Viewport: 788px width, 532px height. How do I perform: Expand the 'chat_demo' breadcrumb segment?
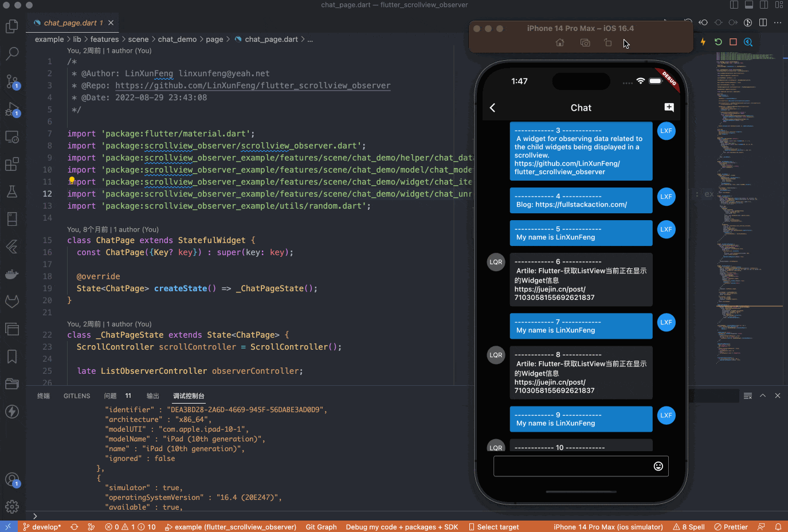177,39
